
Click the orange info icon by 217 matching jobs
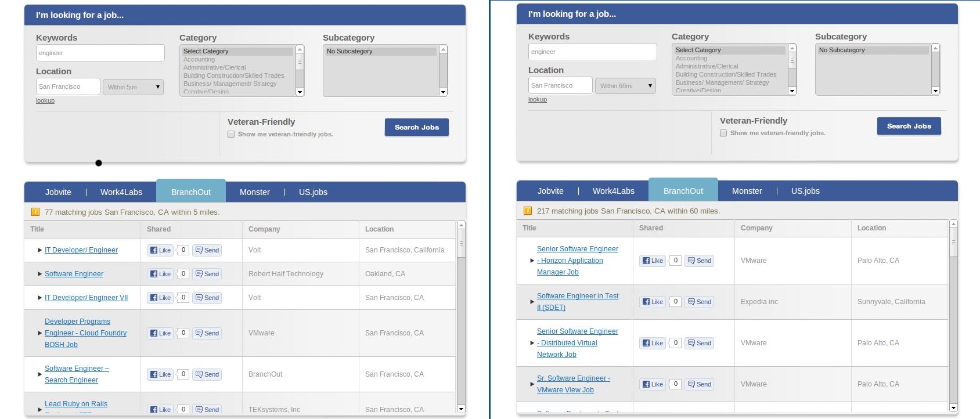point(527,211)
